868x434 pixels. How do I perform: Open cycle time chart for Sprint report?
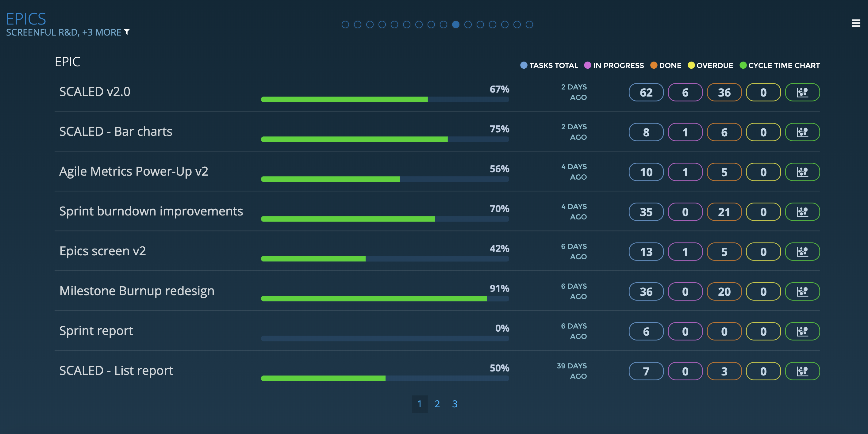[x=802, y=331]
